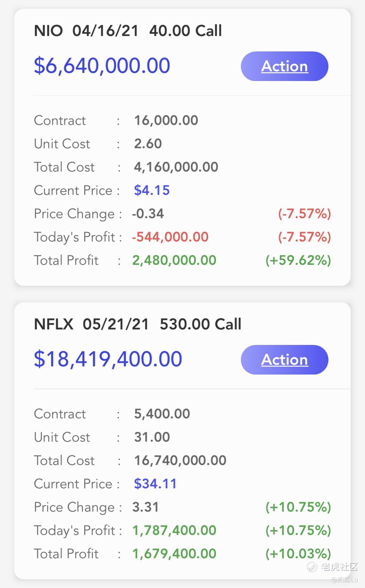Select the $18,419,400.00 position value
Screen dimensions: 365x588
click(x=108, y=359)
